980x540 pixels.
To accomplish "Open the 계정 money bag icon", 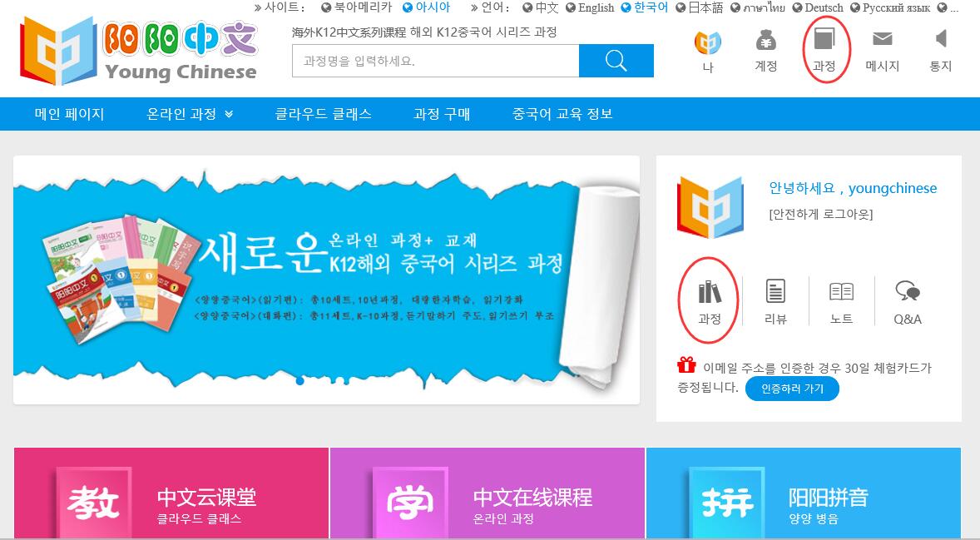I will 765,42.
